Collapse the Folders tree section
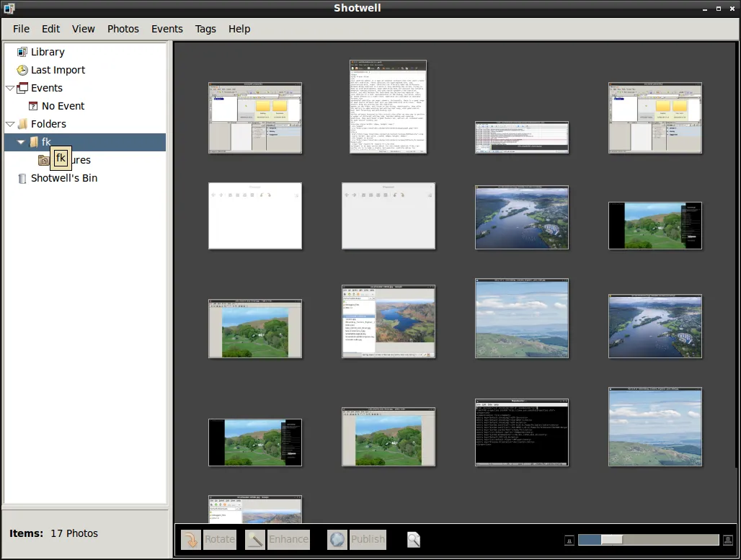Screen dimensions: 741x560 coord(10,124)
